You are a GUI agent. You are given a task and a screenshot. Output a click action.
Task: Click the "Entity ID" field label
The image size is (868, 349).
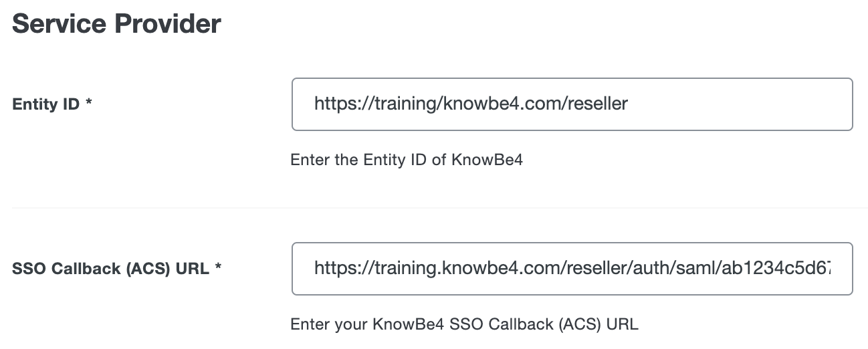click(46, 105)
